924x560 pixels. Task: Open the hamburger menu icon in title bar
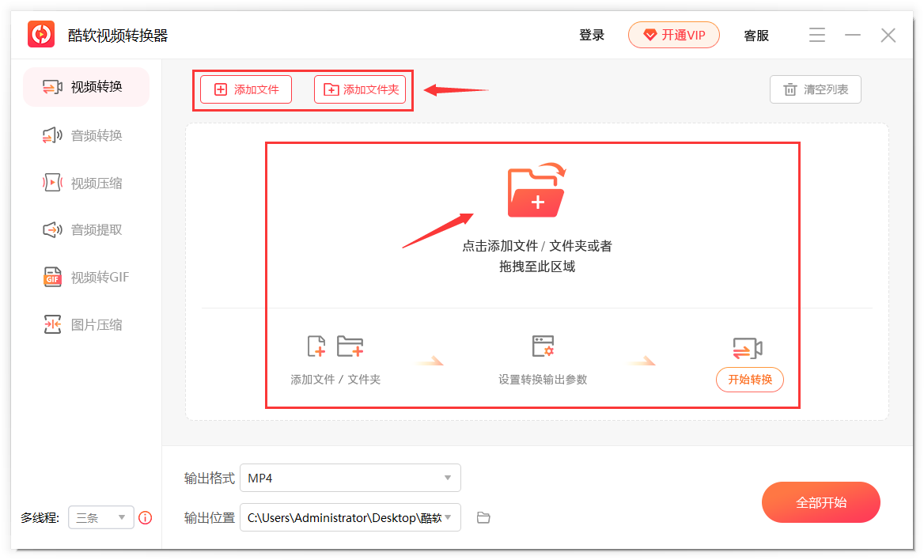tap(816, 35)
